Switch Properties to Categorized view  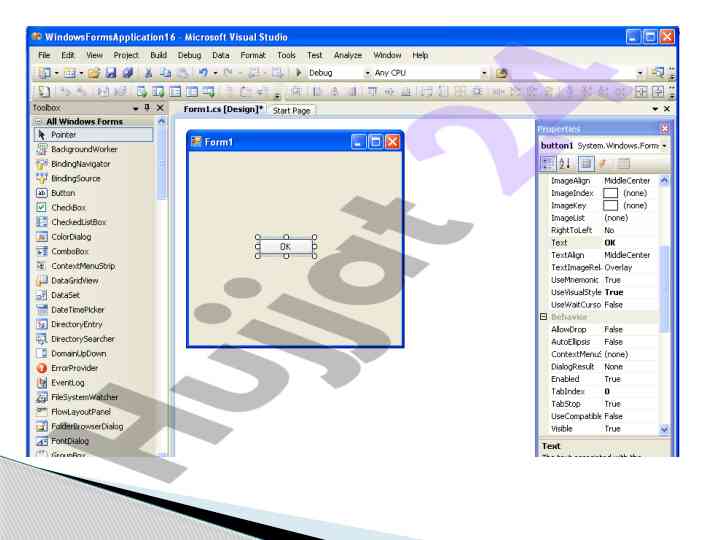547,163
